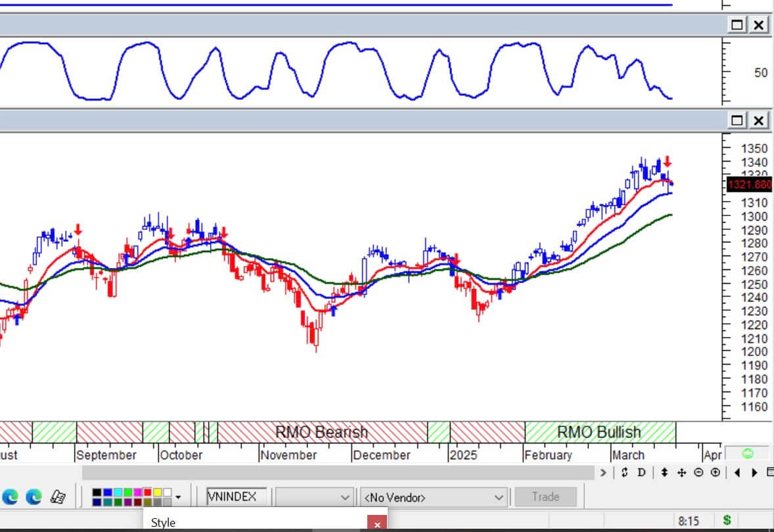
Task: Pick the bright green color swatch
Action: click(x=127, y=493)
